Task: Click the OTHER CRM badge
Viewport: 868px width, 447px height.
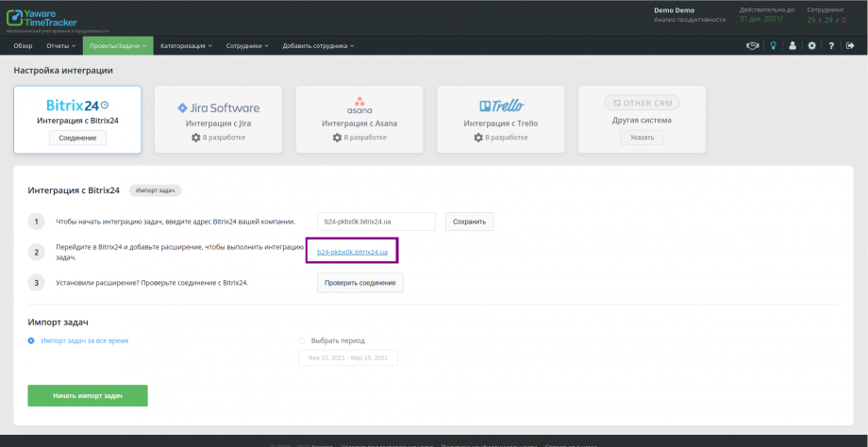Action: [643, 103]
